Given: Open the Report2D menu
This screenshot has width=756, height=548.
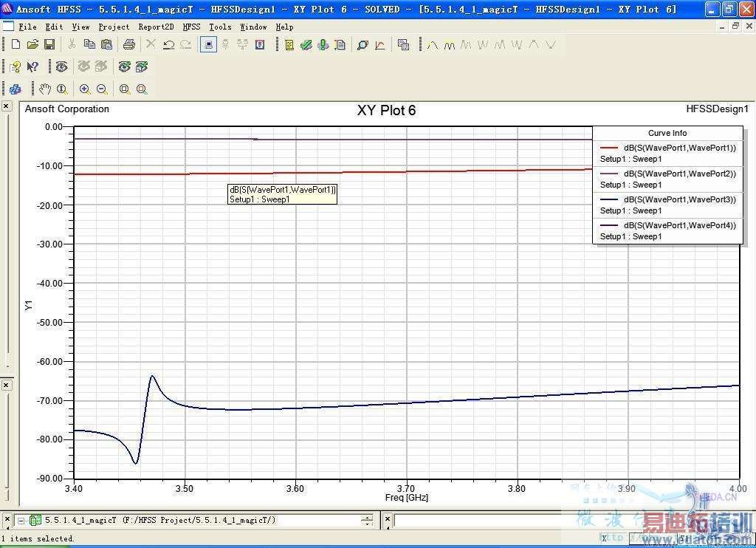Looking at the screenshot, I should click(x=156, y=27).
